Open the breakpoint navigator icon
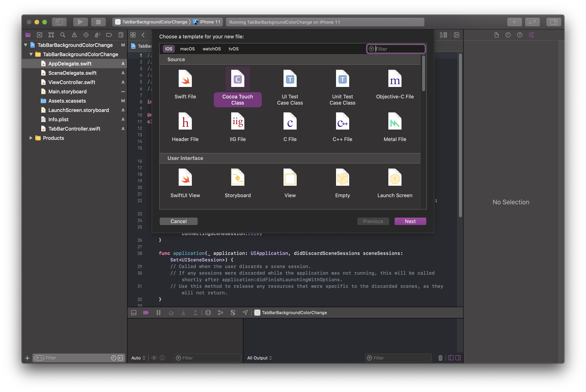The image size is (586, 392). click(x=109, y=35)
